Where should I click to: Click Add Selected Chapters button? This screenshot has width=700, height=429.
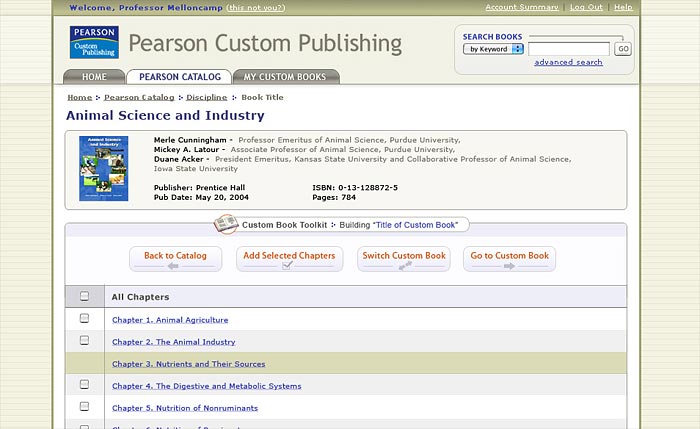289,259
